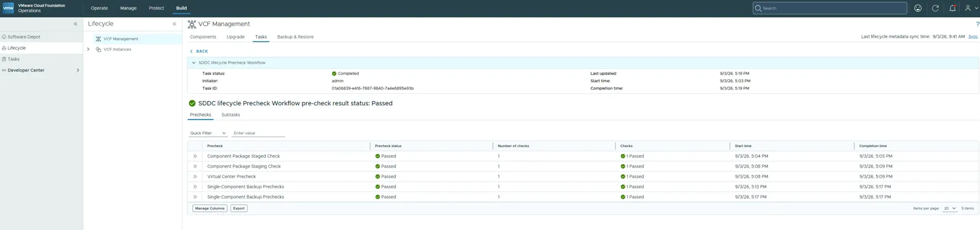Image resolution: width=980 pixels, height=230 pixels.
Task: Open the items per page dropdown
Action: click(x=950, y=209)
